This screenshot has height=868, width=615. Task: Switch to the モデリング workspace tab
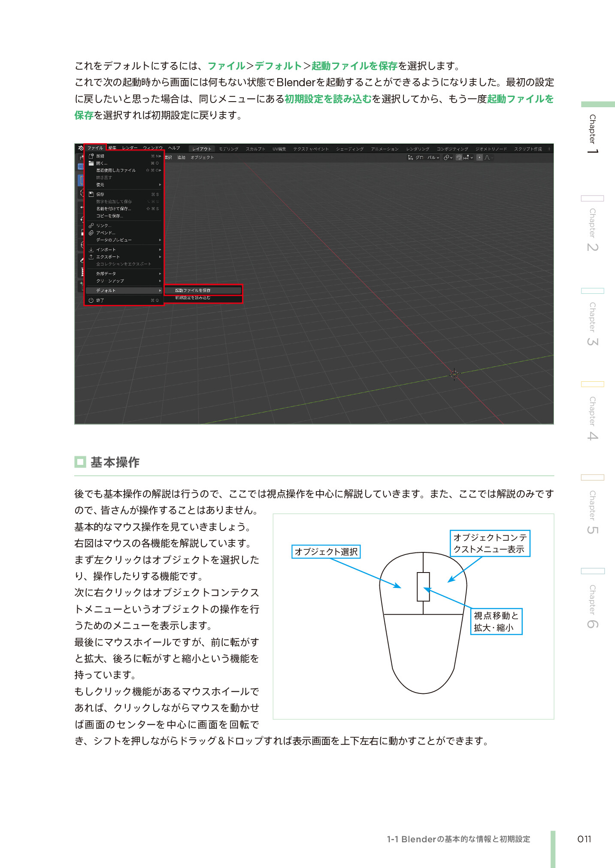[228, 149]
